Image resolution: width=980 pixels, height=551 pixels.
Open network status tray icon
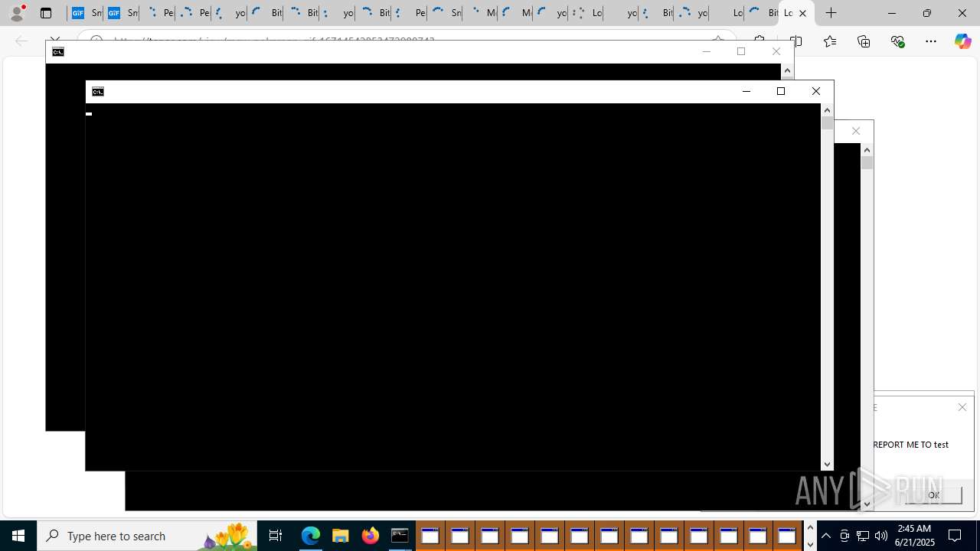click(863, 536)
